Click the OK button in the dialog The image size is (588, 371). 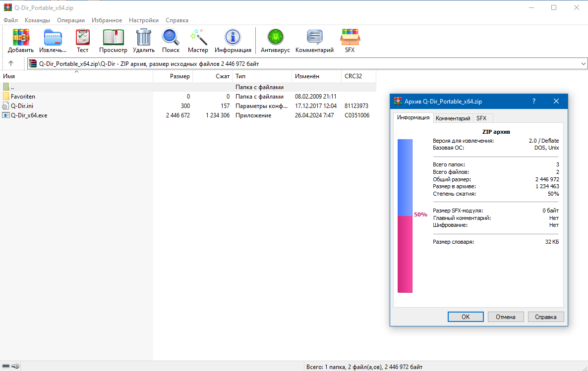[x=466, y=317]
